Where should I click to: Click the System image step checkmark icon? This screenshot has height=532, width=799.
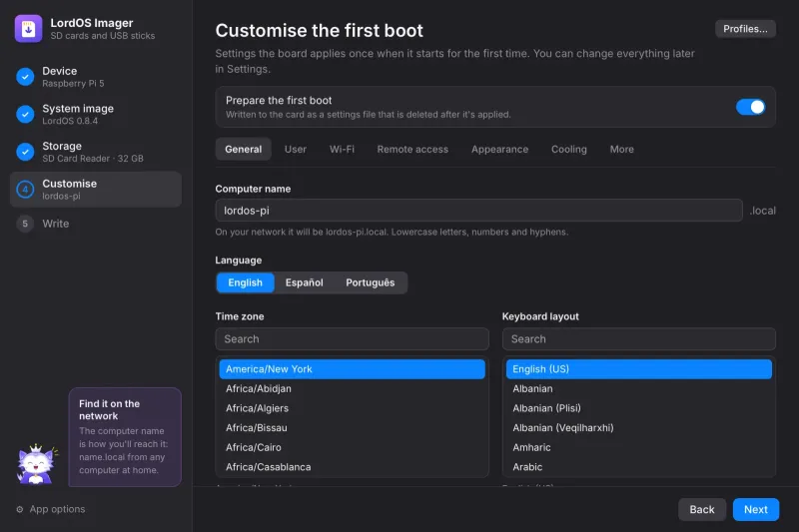(25, 114)
